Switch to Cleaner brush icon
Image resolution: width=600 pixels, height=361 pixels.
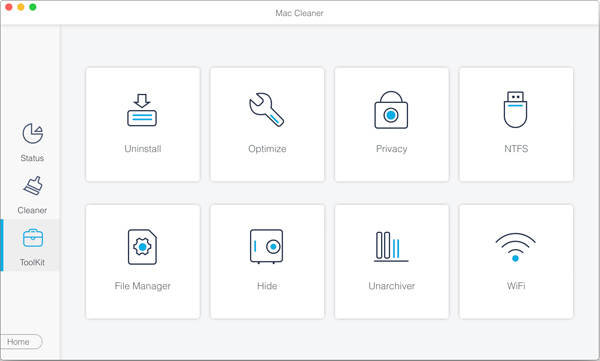click(33, 186)
